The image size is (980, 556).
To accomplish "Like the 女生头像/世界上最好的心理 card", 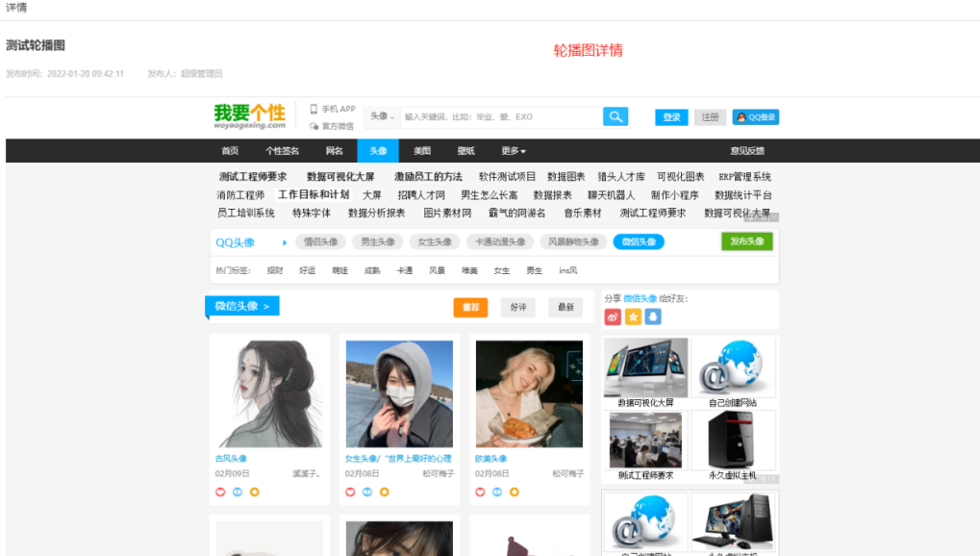I will (x=350, y=493).
